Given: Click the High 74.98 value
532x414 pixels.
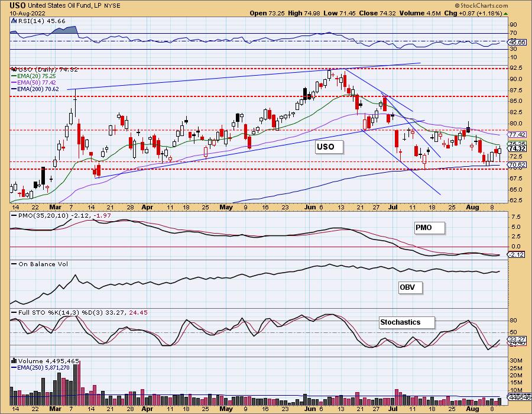Looking at the screenshot, I should pos(304,13).
